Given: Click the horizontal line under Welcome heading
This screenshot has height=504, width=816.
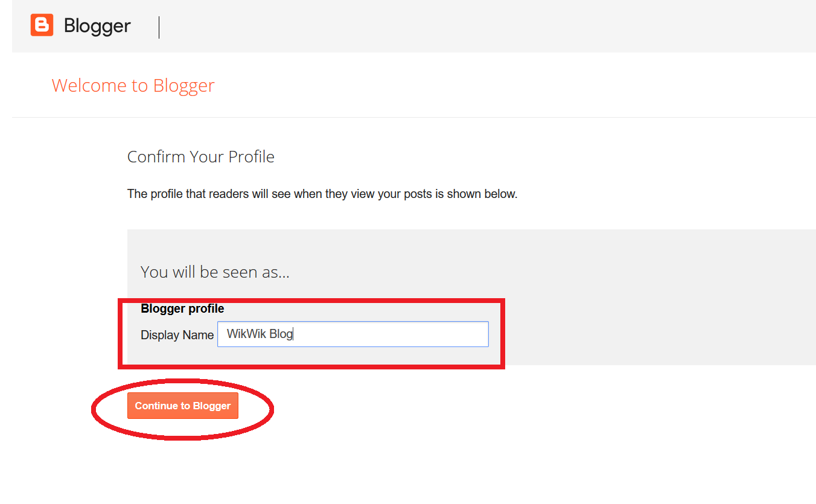Looking at the screenshot, I should [x=422, y=117].
